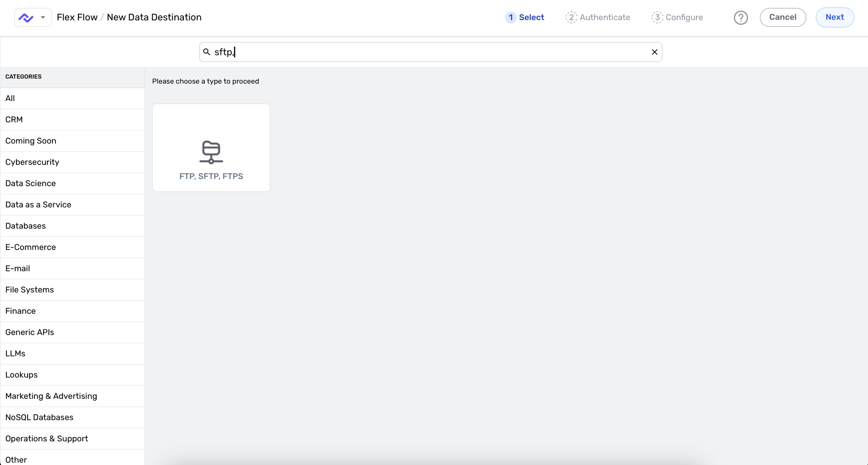Expand the workspace dropdown arrow beside logo
Screen dimensions: 868x465
(x=43, y=17)
